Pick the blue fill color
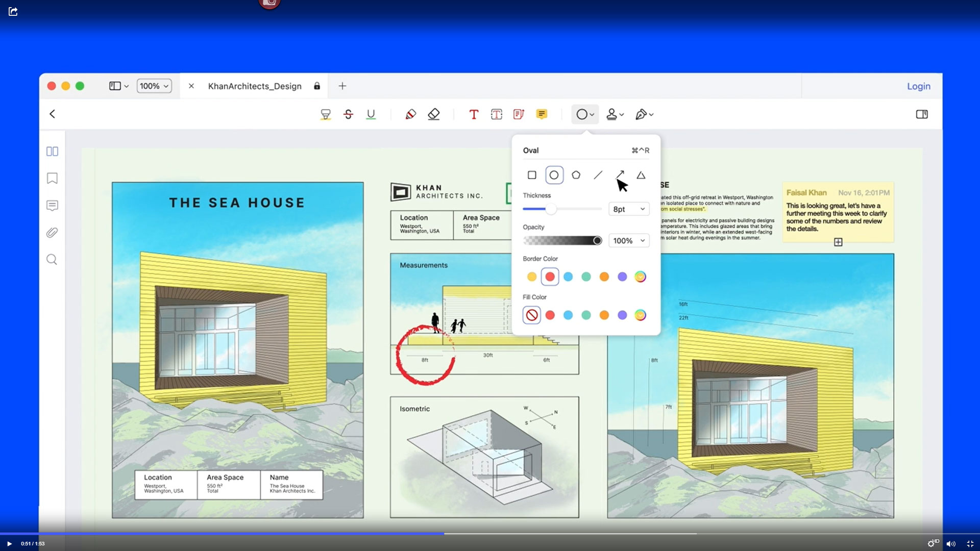The height and width of the screenshot is (551, 980). [x=568, y=315]
